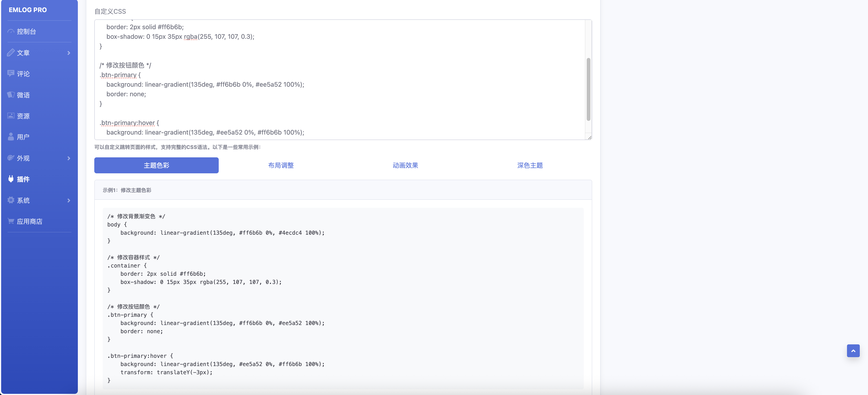Select the 深色主题 example tab
Image resolution: width=868 pixels, height=395 pixels.
tap(530, 165)
